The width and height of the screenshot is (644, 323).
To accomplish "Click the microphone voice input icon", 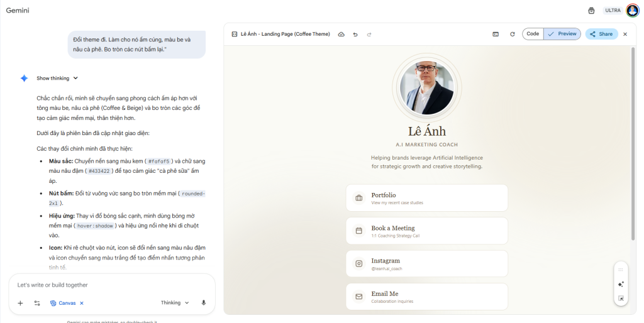I will [203, 303].
